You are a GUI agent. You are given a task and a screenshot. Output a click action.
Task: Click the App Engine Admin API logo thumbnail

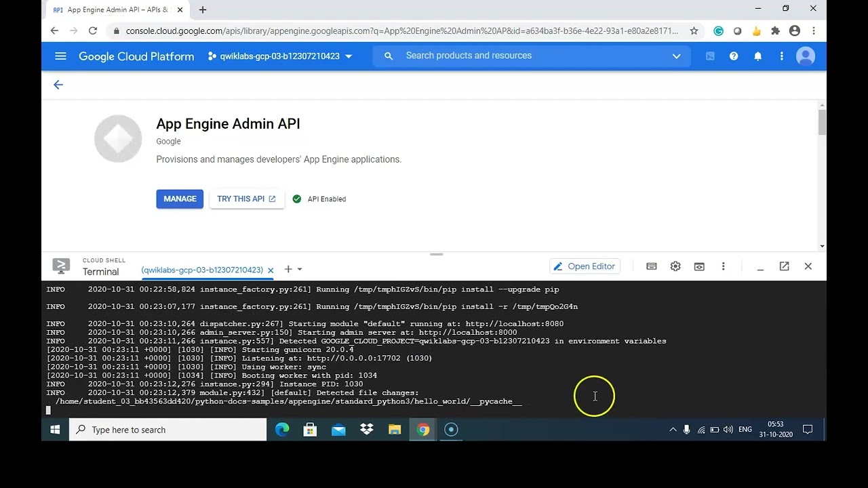click(x=118, y=139)
